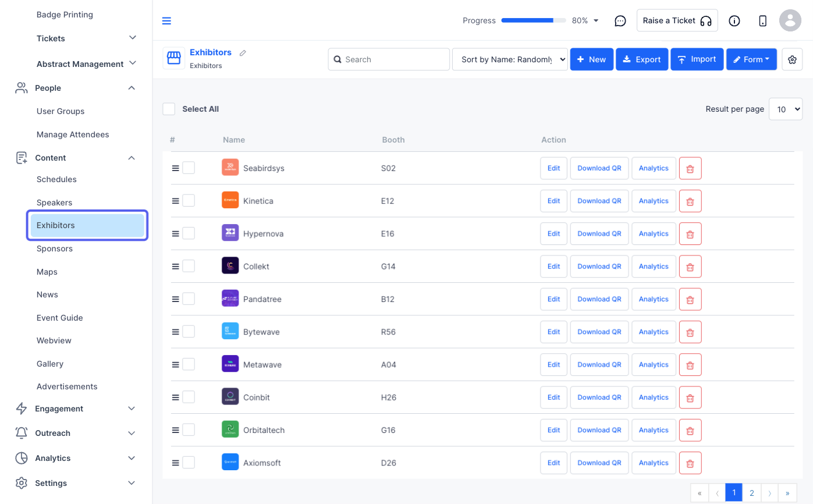Open the Sort by Name dropdown
Image resolution: width=813 pixels, height=504 pixels.
point(510,59)
